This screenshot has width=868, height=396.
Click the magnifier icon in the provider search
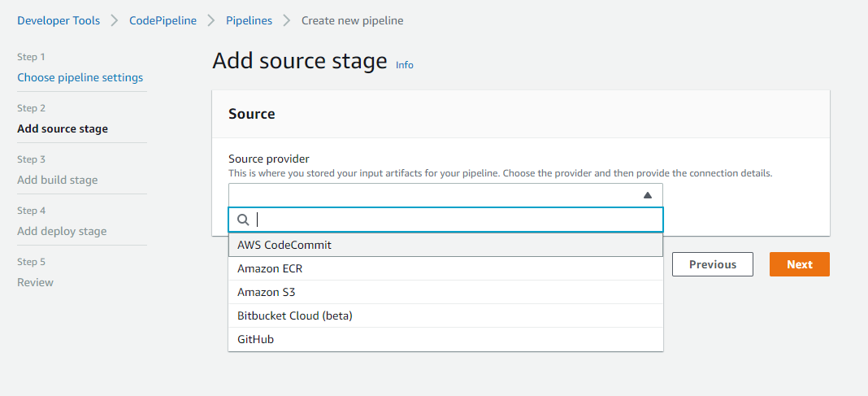pos(243,220)
